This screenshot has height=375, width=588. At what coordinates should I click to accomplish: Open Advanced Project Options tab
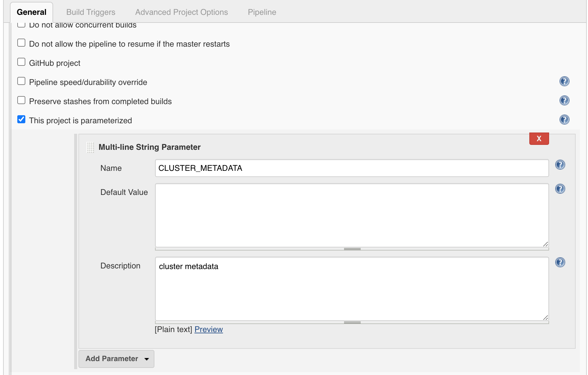tap(181, 12)
